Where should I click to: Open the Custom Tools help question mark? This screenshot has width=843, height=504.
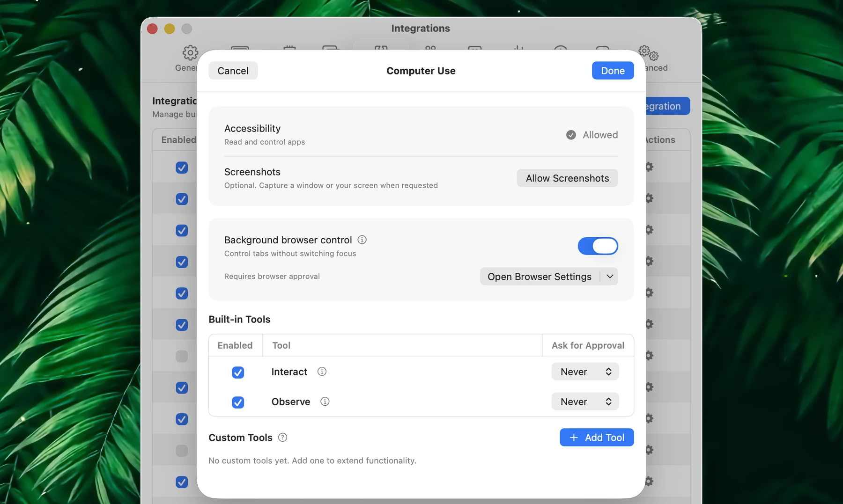point(282,438)
